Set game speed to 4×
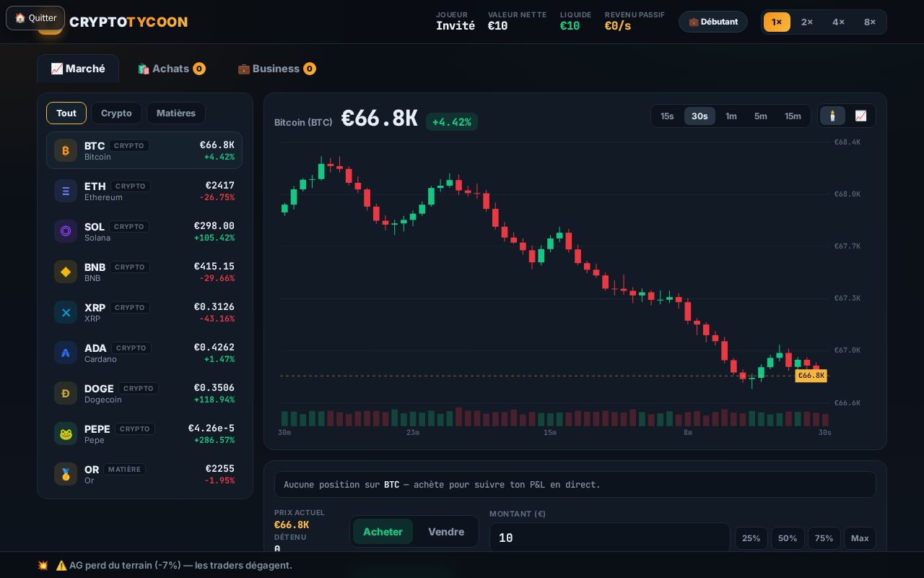924x578 pixels. click(x=838, y=22)
